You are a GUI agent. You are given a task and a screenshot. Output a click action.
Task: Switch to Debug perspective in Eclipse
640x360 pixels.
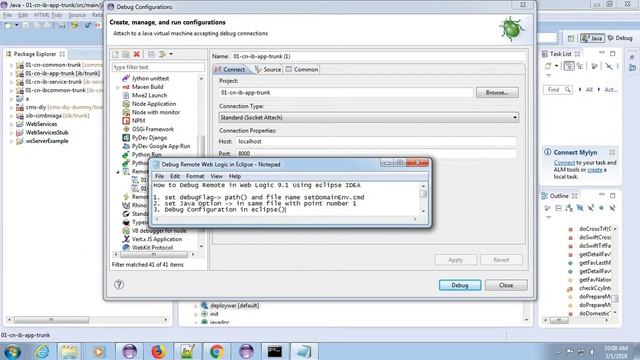click(x=620, y=38)
